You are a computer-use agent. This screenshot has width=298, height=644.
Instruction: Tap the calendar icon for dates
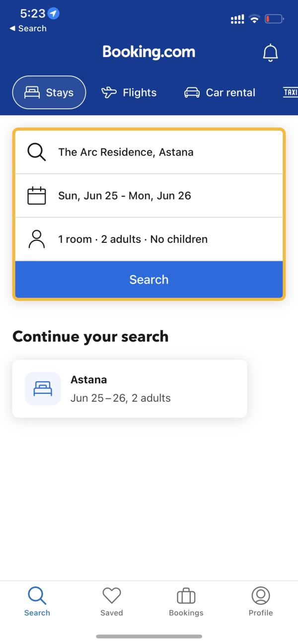[36, 196]
